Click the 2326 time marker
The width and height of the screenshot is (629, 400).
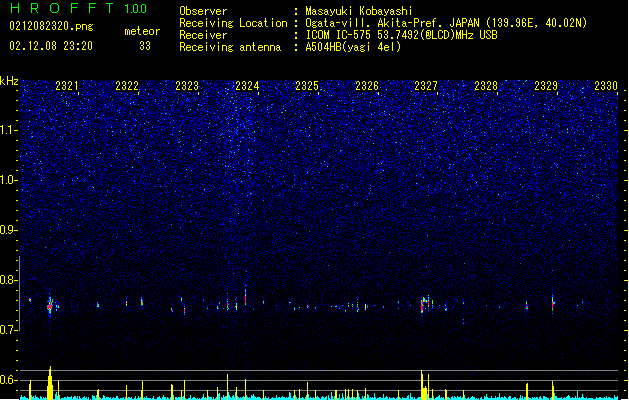click(x=367, y=86)
